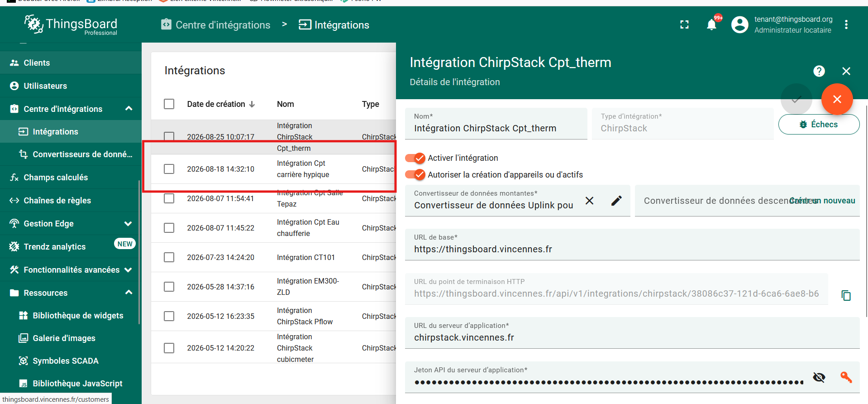Sort by Date de création column
Image resolution: width=868 pixels, height=404 pixels.
[x=221, y=104]
